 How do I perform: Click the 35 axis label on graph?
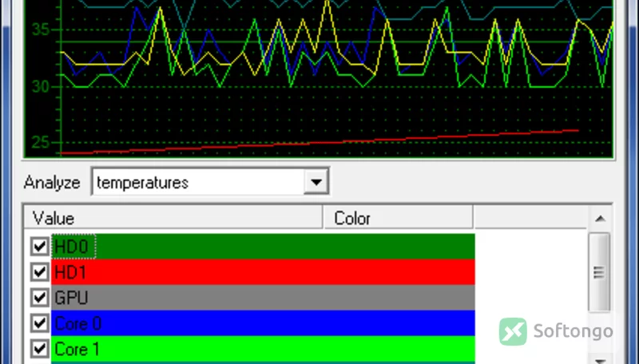(x=41, y=30)
